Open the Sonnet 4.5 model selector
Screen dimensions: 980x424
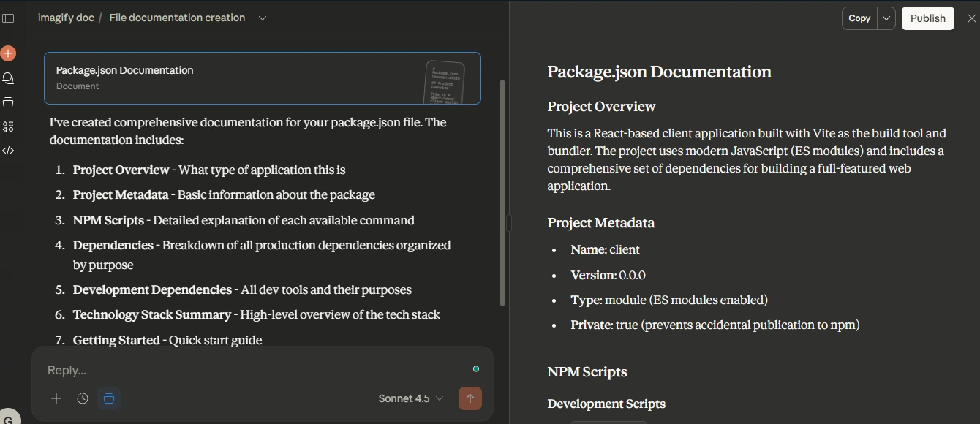[410, 398]
